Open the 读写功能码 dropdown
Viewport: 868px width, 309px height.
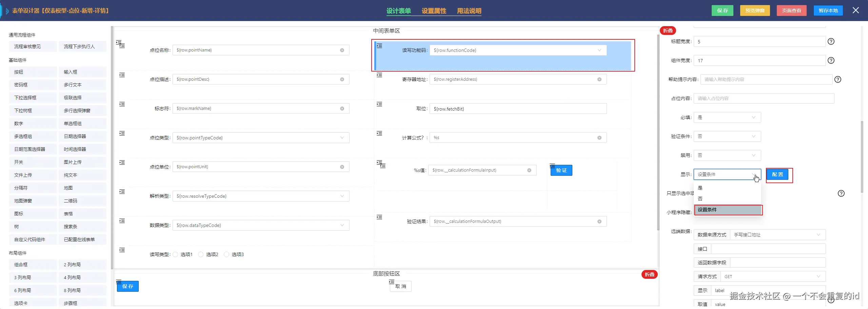click(518, 50)
